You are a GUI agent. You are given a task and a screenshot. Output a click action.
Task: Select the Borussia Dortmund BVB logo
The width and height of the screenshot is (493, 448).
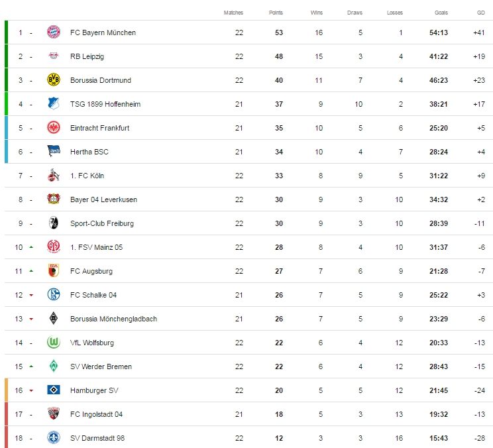click(x=54, y=80)
